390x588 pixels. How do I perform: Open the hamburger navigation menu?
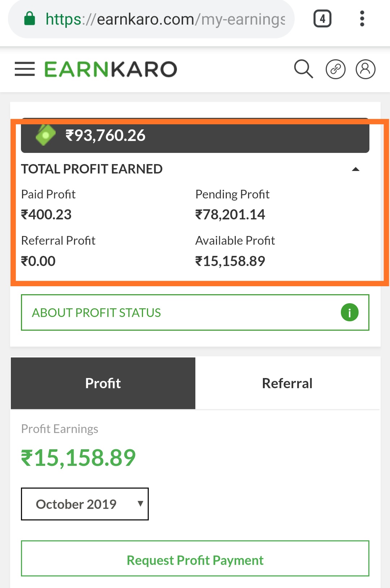25,69
